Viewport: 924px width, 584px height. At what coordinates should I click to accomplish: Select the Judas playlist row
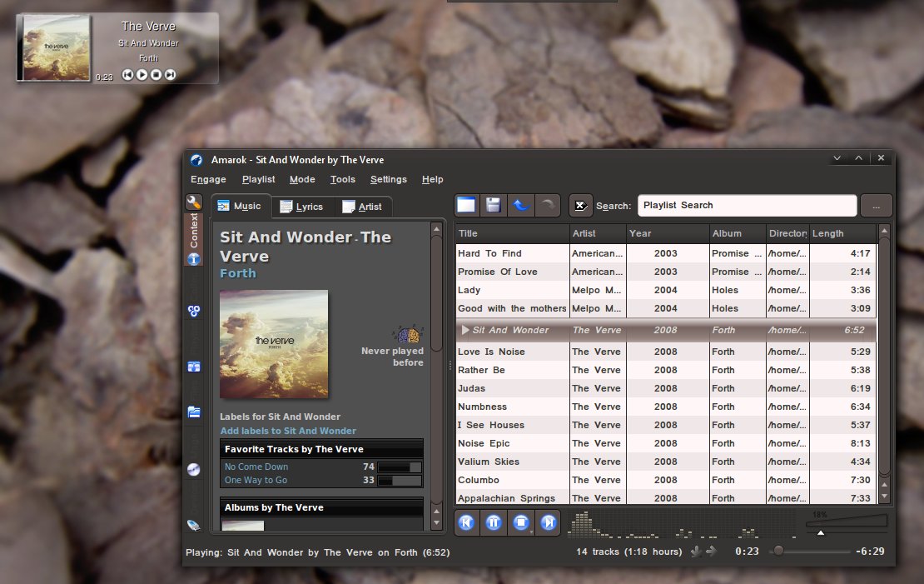[x=666, y=388]
